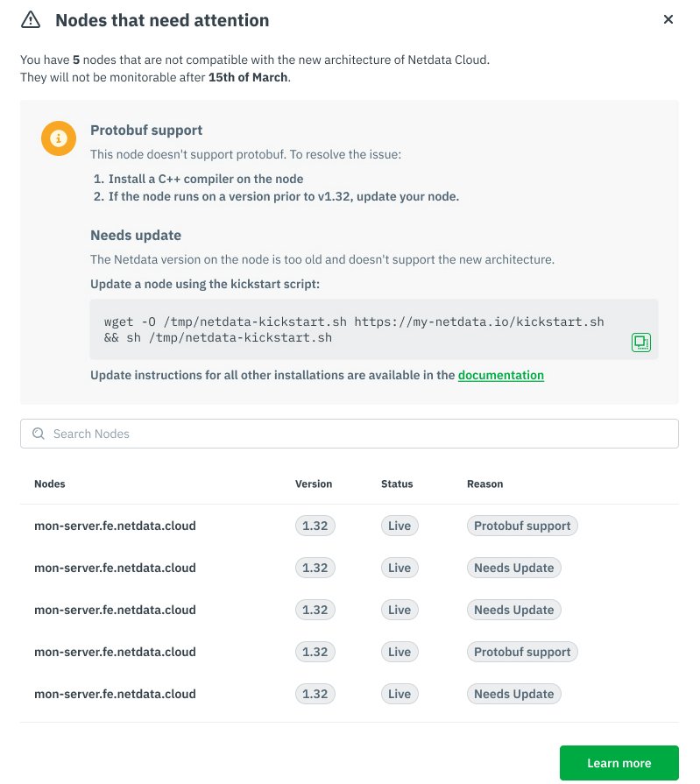Viewport: 700px width, 784px height.
Task: Select the first mon-server.fe.netdata.cloud node name
Action: coord(115,526)
